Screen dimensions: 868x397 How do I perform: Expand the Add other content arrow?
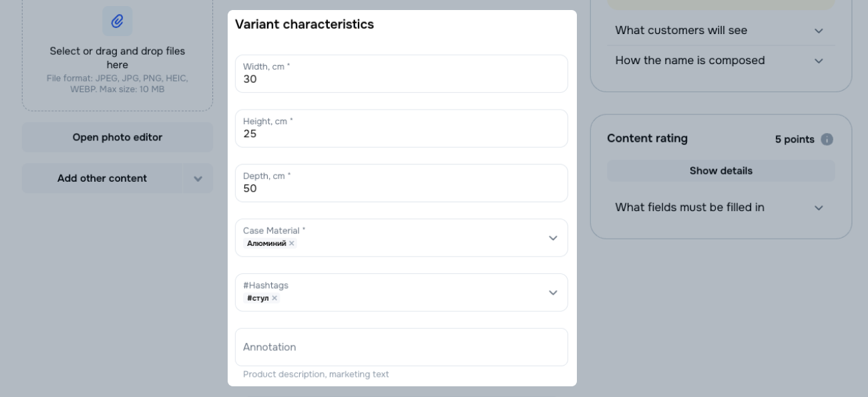click(198, 178)
